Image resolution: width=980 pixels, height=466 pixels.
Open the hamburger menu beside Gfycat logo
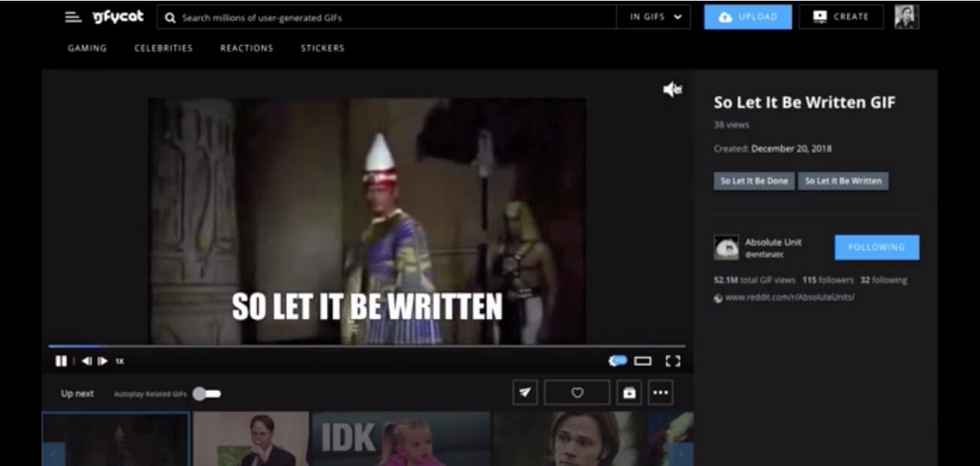tap(73, 17)
